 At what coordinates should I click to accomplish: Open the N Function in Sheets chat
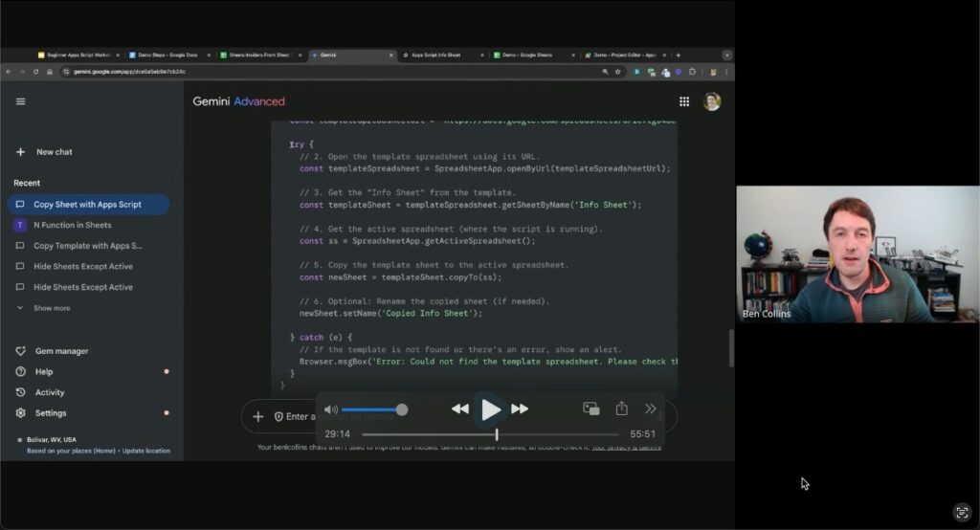(88, 225)
